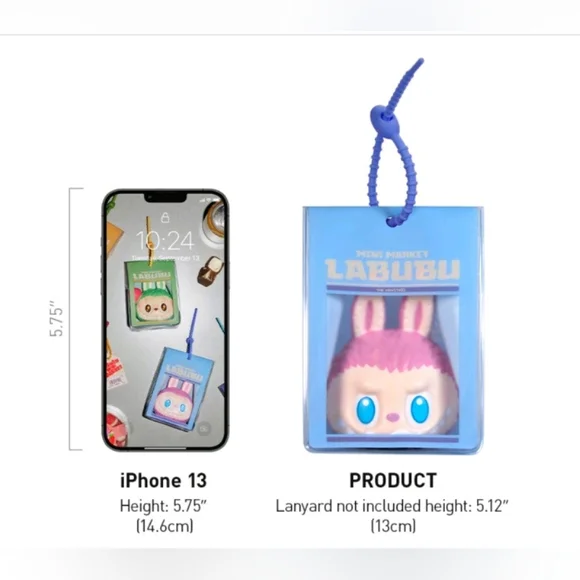
Task: Click the pink Labubu's purple nose
Action: pos(392,417)
